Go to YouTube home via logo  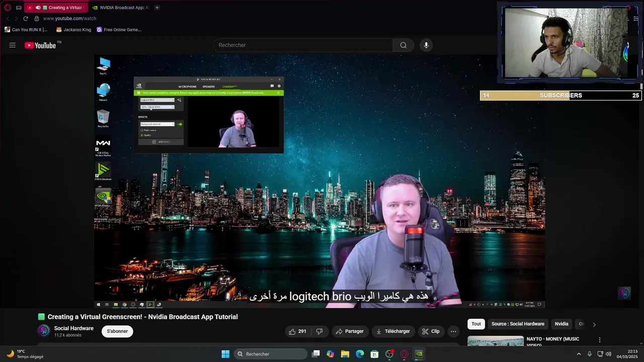[40, 45]
